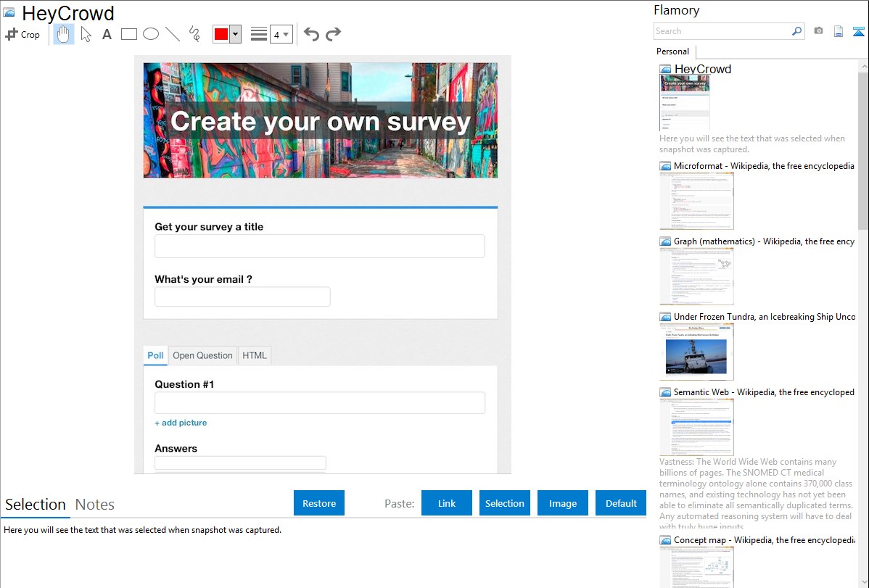Choose the arrow pointer tool
This screenshot has height=588, width=869.
tap(86, 34)
